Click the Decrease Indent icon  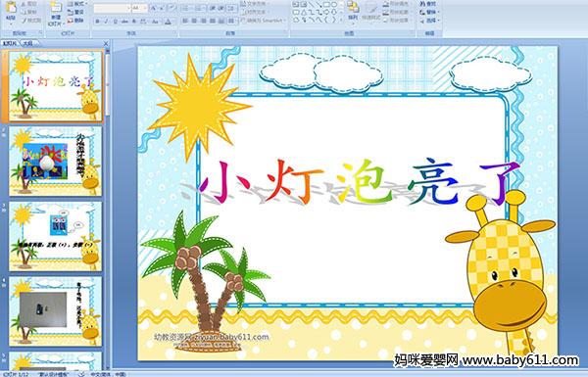(213, 8)
